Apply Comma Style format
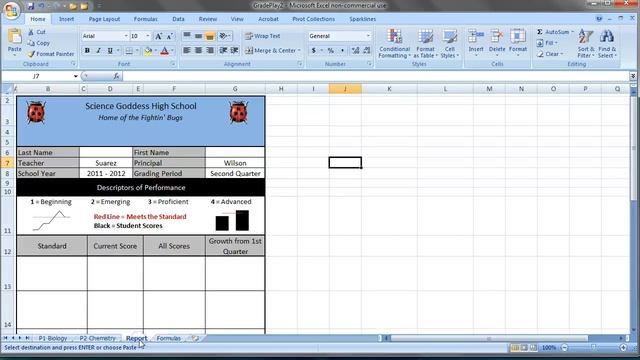This screenshot has width=640, height=360. coord(342,51)
